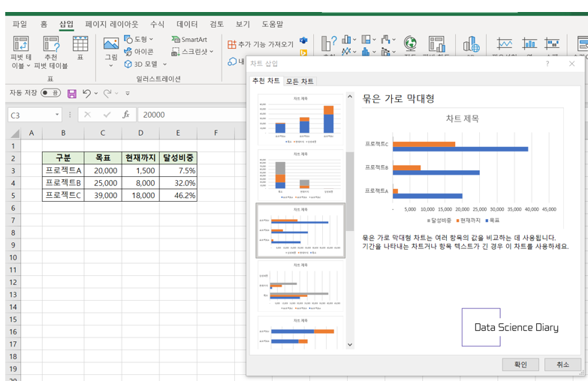Open the Icons (아이콘) gallery
Viewport: 588px width, 381px height.
[138, 51]
